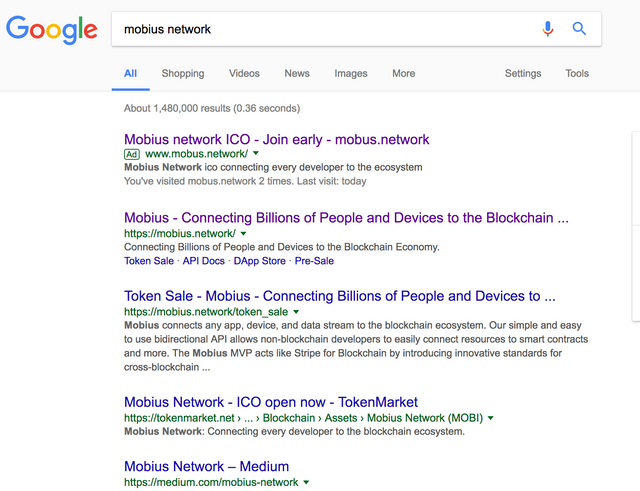Open the search Tools options
The width and height of the screenshot is (640, 491).
[577, 73]
